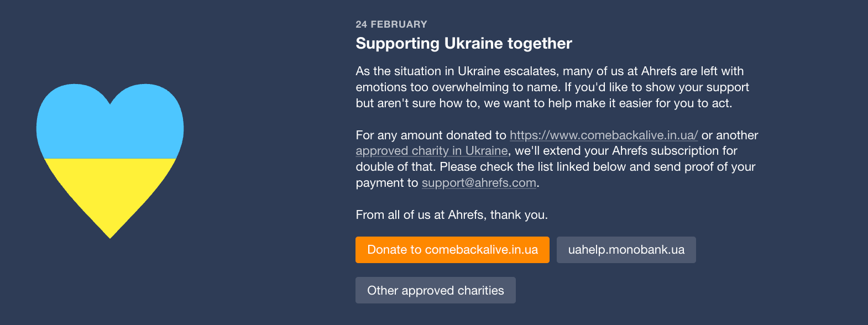Screen dimensions: 868x325
Task: Click the "double of that" sentence text
Action: tap(396, 167)
